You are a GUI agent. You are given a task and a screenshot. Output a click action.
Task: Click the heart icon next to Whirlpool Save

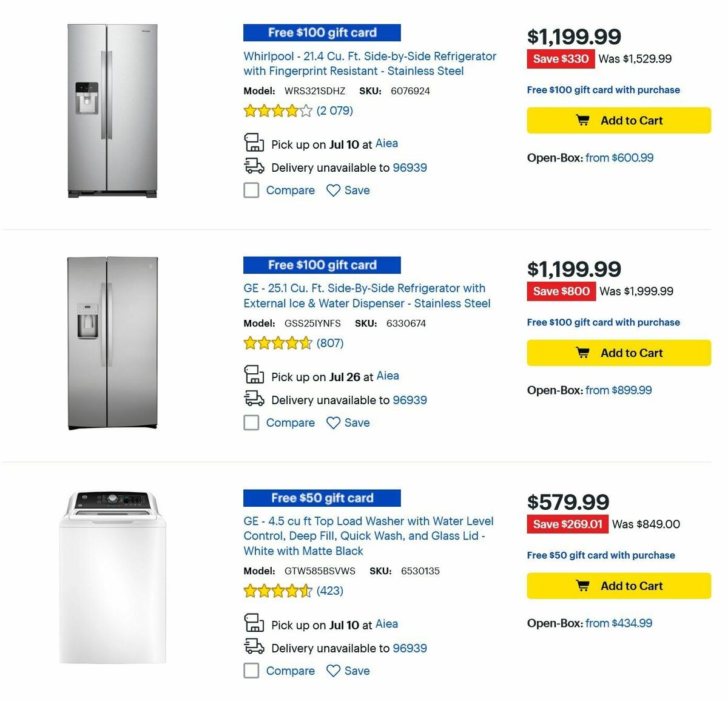click(x=333, y=190)
